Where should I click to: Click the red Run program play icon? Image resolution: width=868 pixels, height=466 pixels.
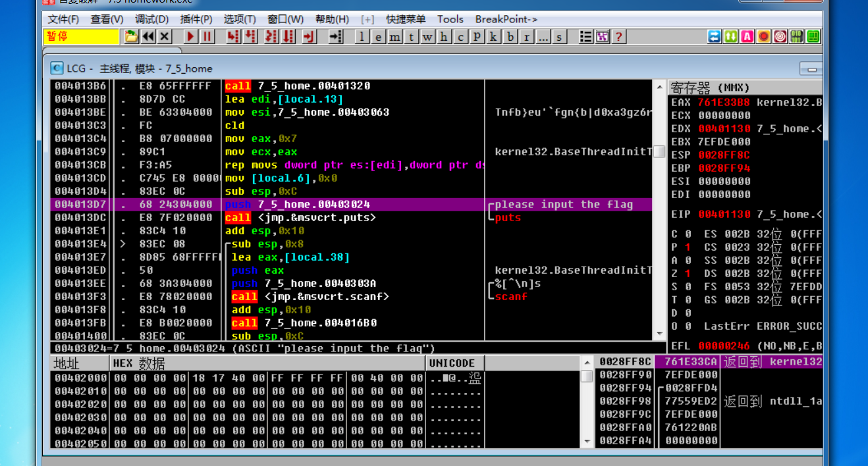190,37
